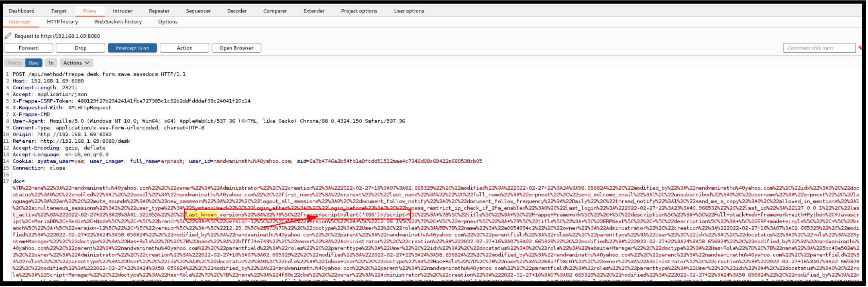Click the Comment this item field
The image size is (868, 287).
tap(819, 48)
